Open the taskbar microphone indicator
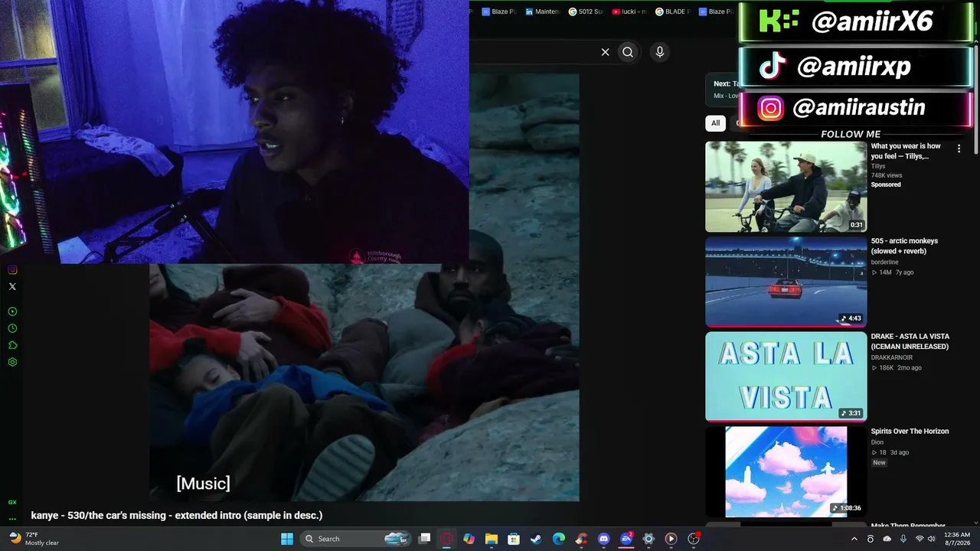The height and width of the screenshot is (551, 980). coord(903,539)
